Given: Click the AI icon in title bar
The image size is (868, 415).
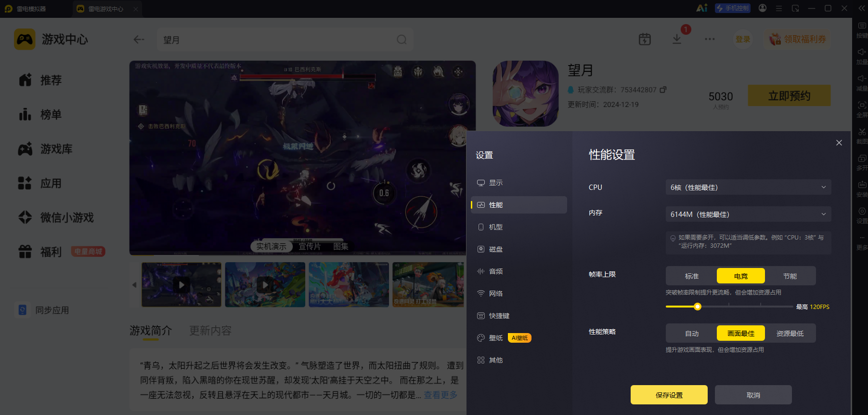Looking at the screenshot, I should click(x=702, y=8).
